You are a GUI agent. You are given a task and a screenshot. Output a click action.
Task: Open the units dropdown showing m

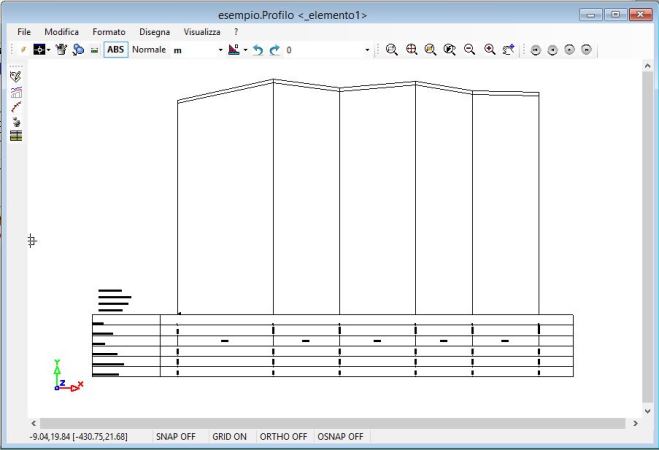[x=198, y=49]
